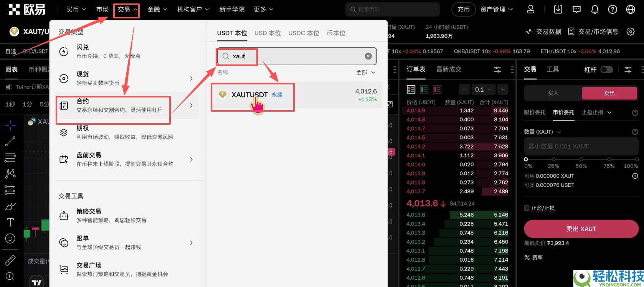Switch to the USDC 本位 tab

click(304, 33)
